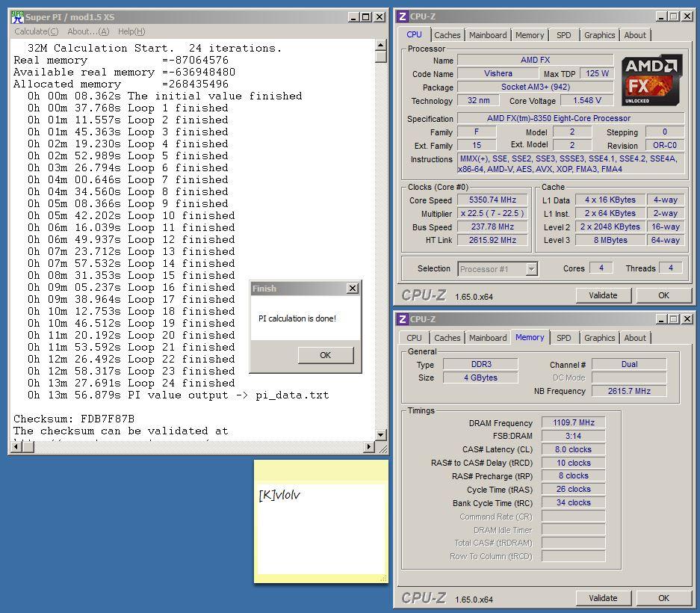This screenshot has width=700, height=613.
Task: Click Super PI horizontal scrollbar right arrow
Action: click(x=369, y=446)
